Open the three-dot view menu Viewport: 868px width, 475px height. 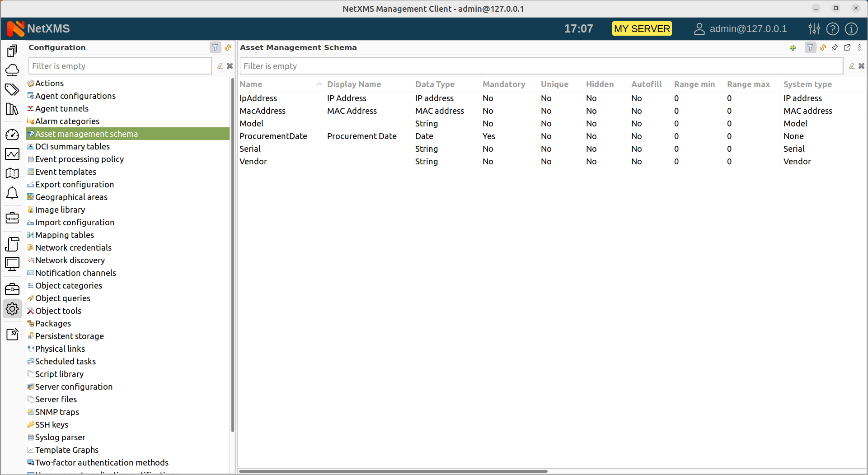[859, 47]
